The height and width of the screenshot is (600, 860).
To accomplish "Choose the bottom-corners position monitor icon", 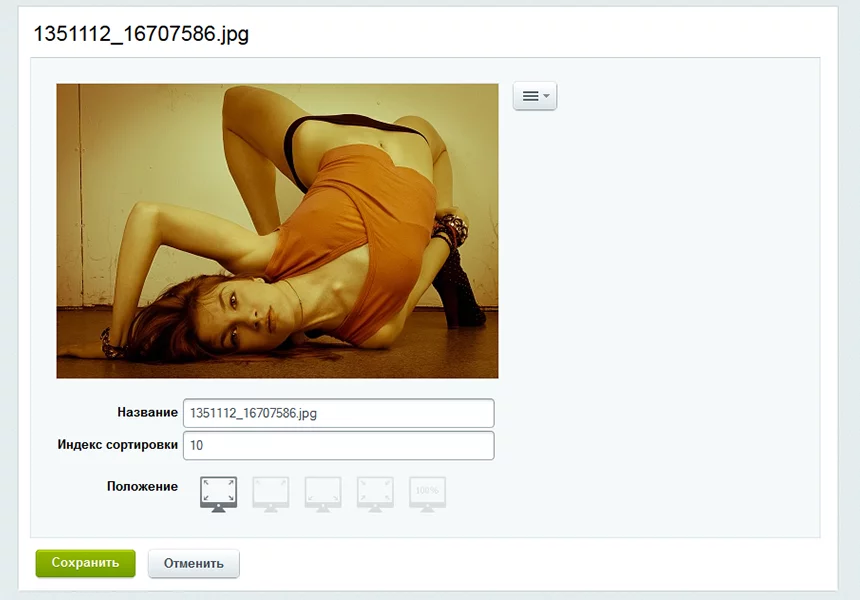I will [323, 494].
